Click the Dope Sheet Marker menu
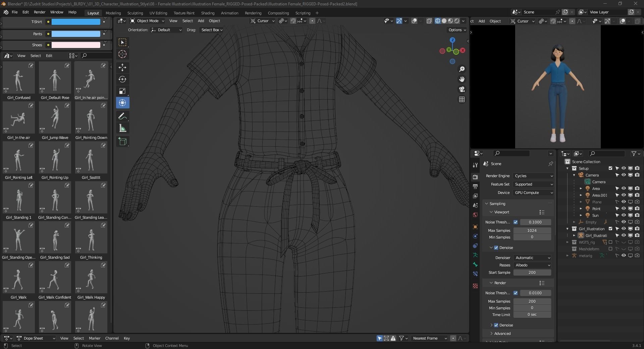This screenshot has width=644, height=349. point(95,338)
